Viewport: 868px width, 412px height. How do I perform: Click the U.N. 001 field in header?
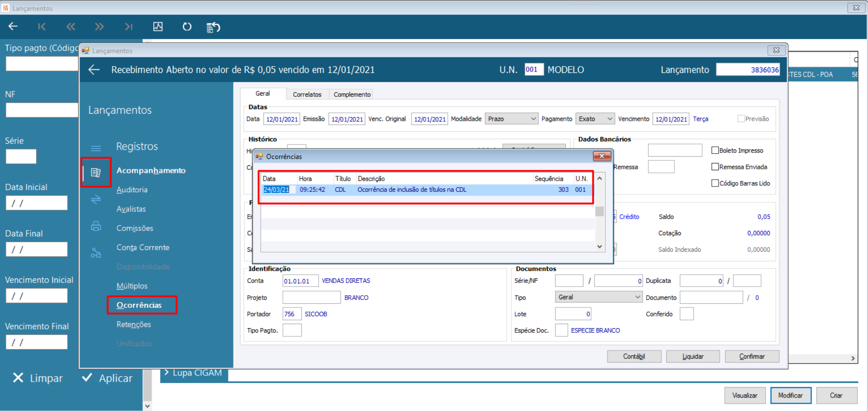click(533, 70)
